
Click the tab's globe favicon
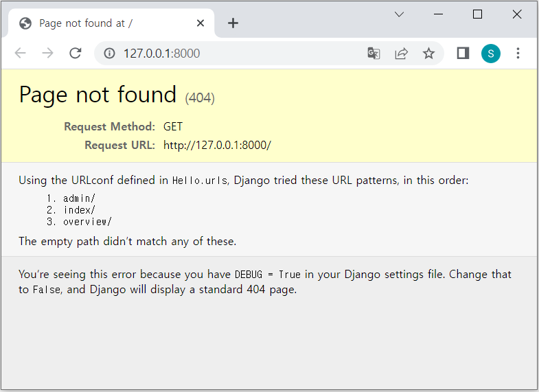tap(25, 23)
